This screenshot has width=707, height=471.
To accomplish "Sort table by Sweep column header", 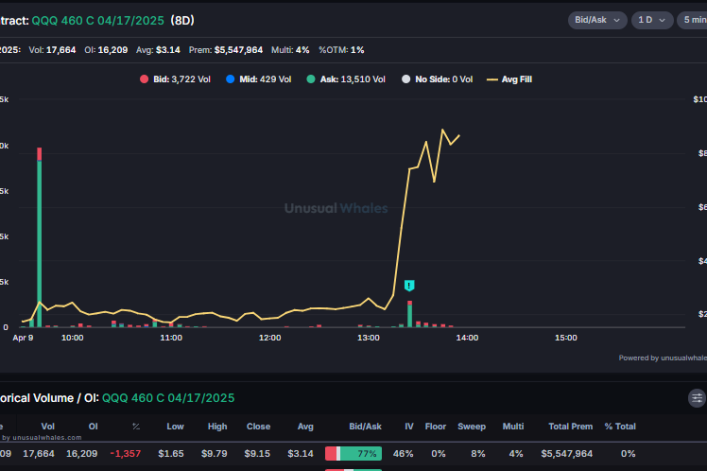I will click(x=472, y=426).
